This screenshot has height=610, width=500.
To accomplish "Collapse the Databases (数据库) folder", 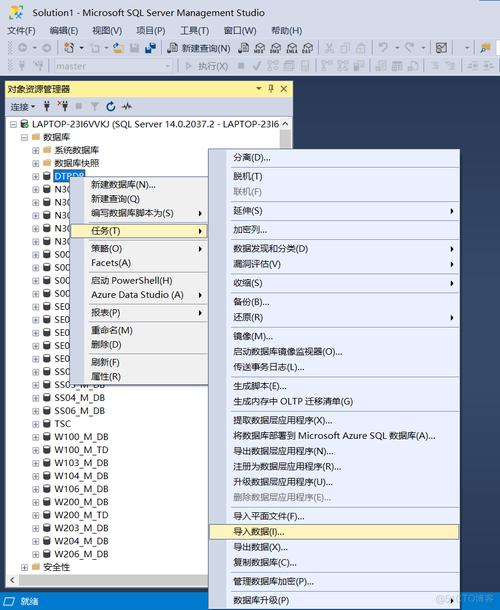I will (25, 137).
